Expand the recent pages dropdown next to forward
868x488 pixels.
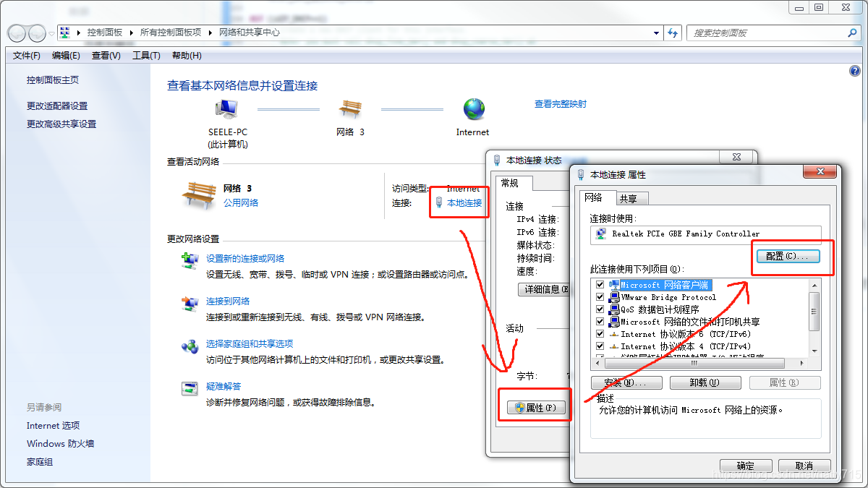(x=51, y=33)
